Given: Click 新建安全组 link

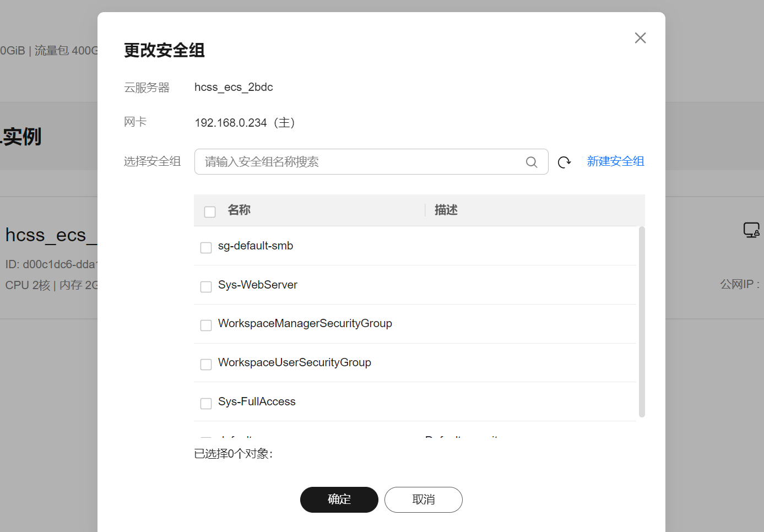Looking at the screenshot, I should tap(615, 161).
